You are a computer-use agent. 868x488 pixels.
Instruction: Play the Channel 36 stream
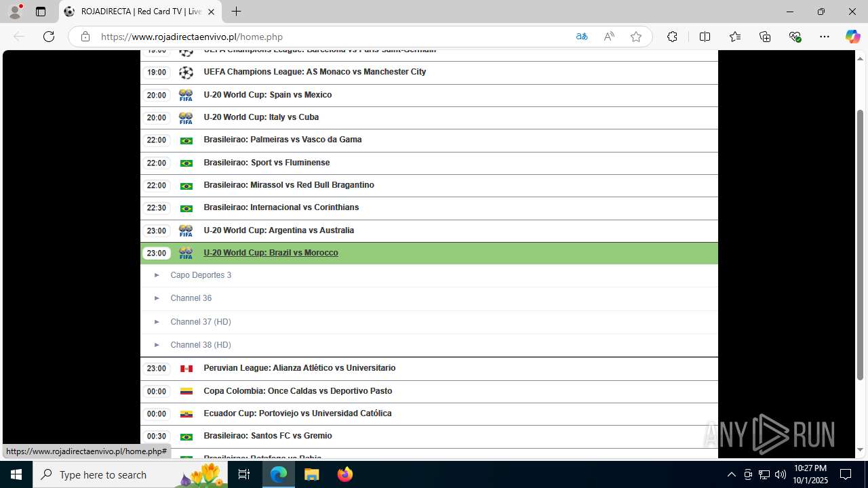191,298
